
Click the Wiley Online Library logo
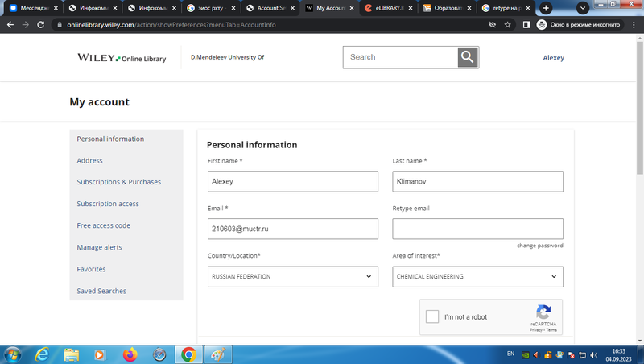tap(122, 58)
